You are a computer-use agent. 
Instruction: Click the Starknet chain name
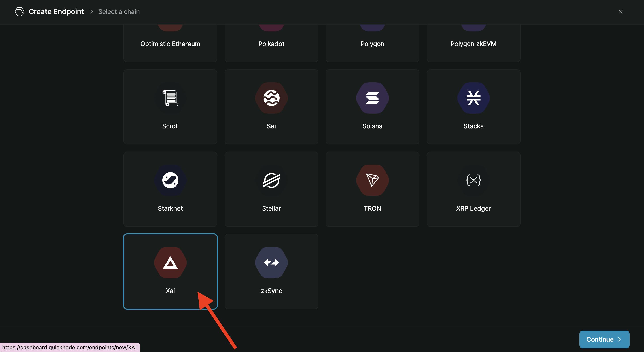tap(170, 208)
